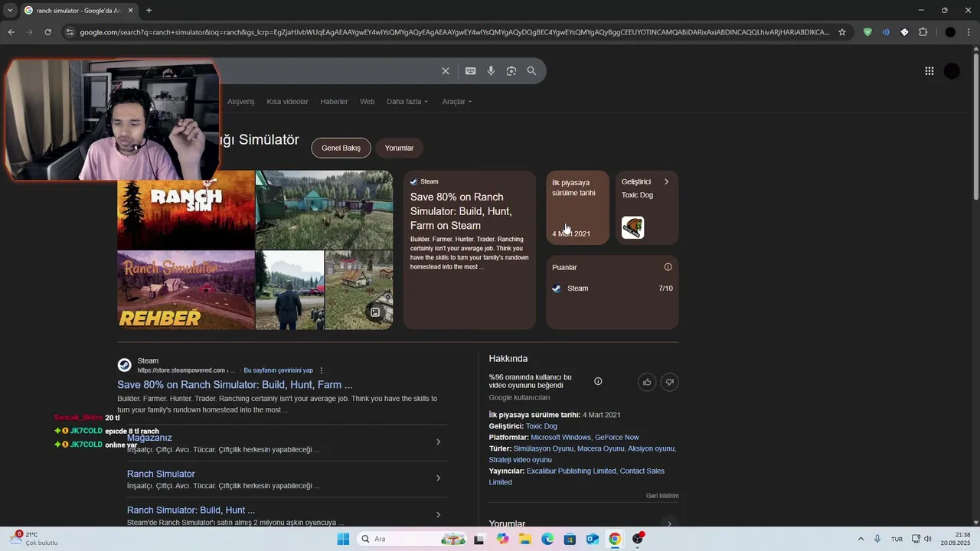Switch to the Alışveriş tab
980x551 pixels.
[x=240, y=101]
